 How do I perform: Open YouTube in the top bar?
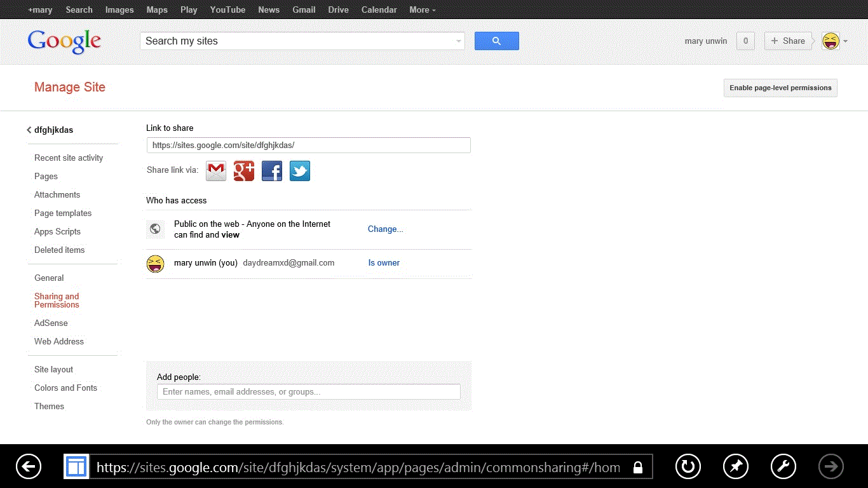(227, 10)
